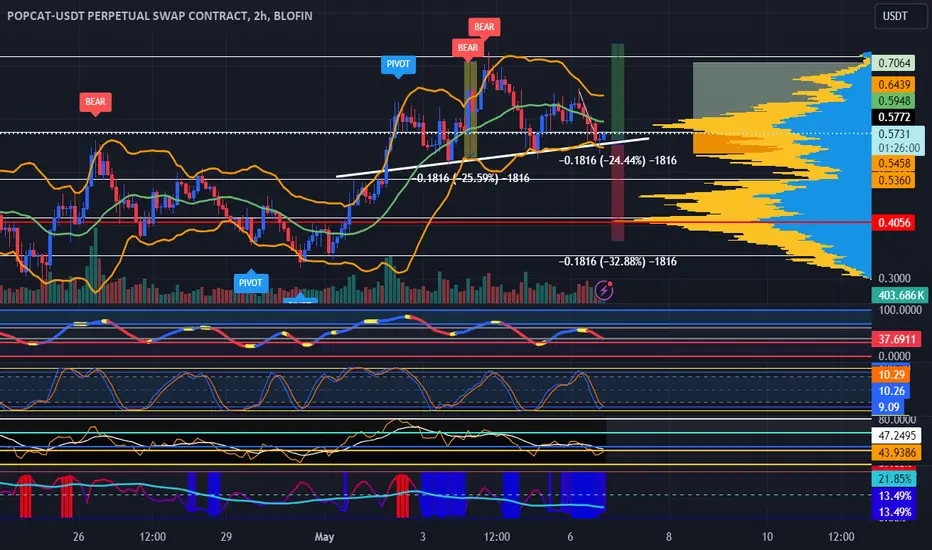Select the topmost BEAR signal label
This screenshot has width=932, height=550.
(484, 27)
